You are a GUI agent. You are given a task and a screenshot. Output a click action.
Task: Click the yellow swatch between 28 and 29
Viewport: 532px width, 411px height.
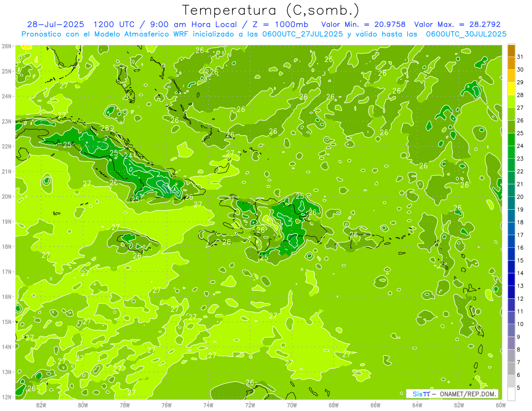(x=511, y=89)
